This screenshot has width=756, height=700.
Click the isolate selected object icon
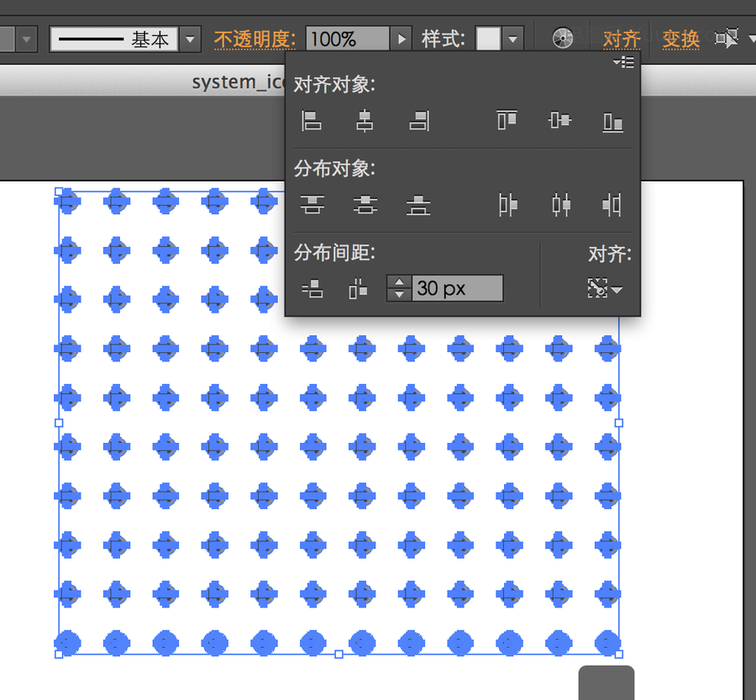[727, 38]
